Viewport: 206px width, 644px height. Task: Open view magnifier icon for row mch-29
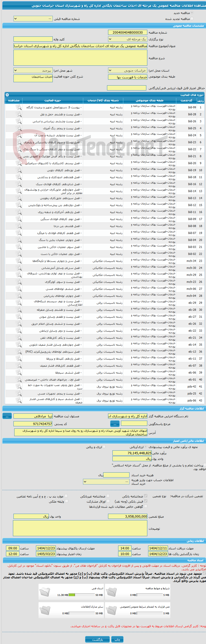19,275
